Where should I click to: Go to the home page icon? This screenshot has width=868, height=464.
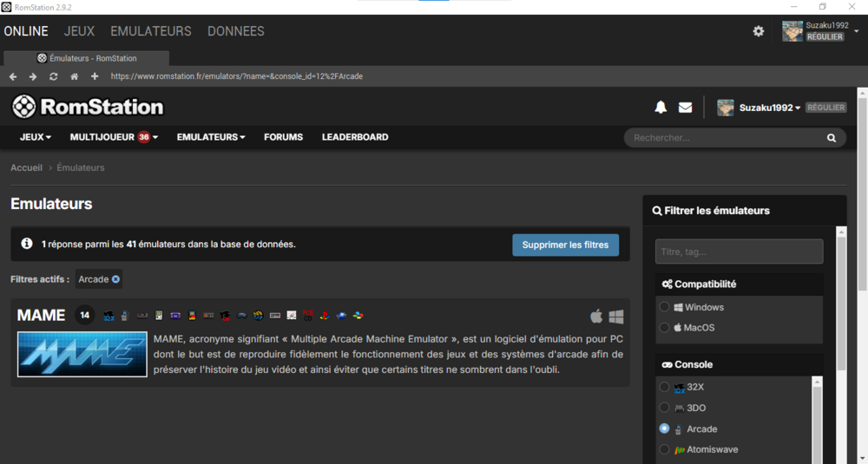(x=74, y=76)
